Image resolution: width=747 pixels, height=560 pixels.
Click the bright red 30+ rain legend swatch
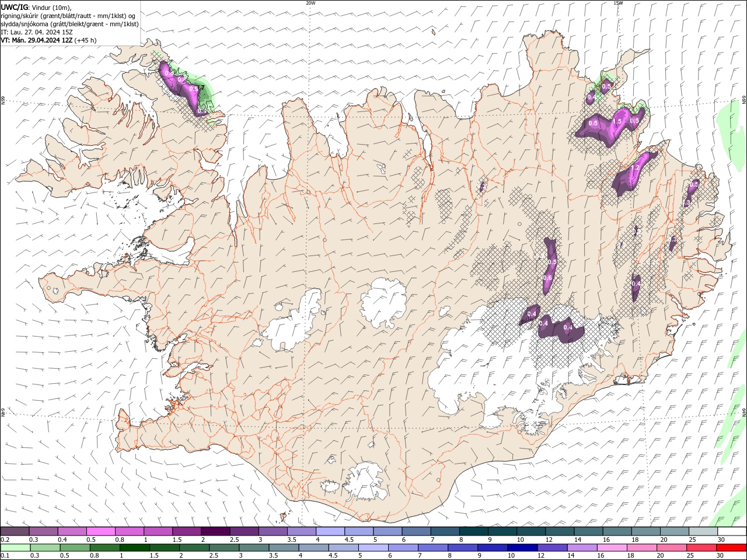[x=731, y=548]
